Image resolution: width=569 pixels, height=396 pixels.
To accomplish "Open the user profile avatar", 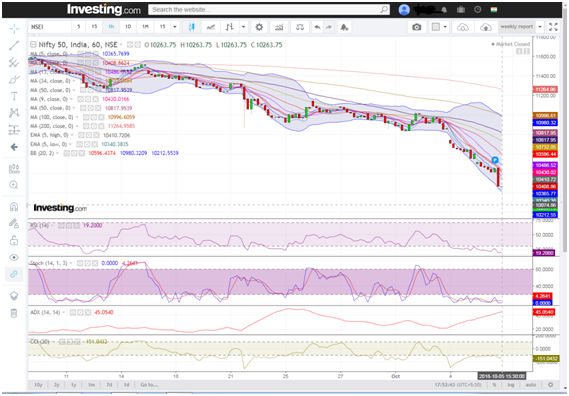I will tap(404, 10).
